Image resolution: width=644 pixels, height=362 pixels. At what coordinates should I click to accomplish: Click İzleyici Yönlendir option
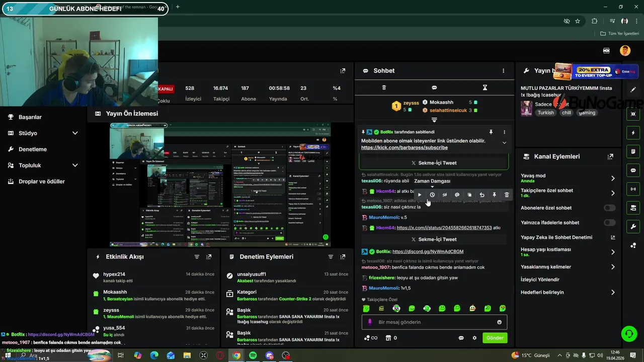click(x=540, y=280)
